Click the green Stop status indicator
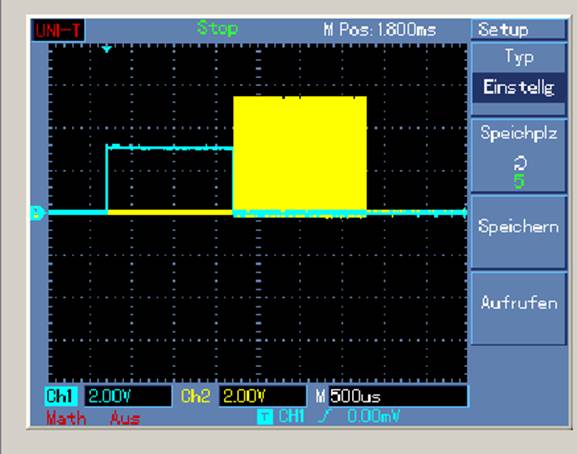577x454 pixels. pyautogui.click(x=217, y=28)
